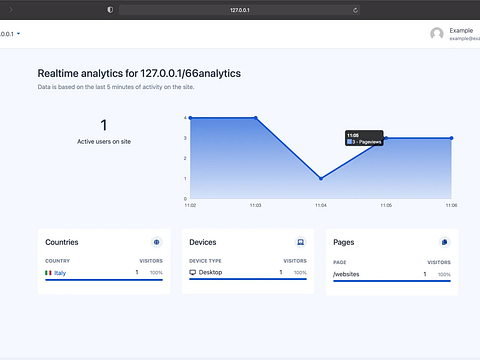Click the chart point at 11:06

pyautogui.click(x=452, y=138)
